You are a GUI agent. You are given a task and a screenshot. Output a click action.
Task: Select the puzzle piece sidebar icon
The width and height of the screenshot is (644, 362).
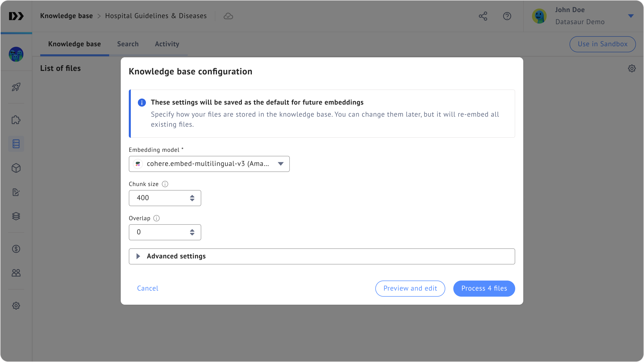pyautogui.click(x=16, y=120)
